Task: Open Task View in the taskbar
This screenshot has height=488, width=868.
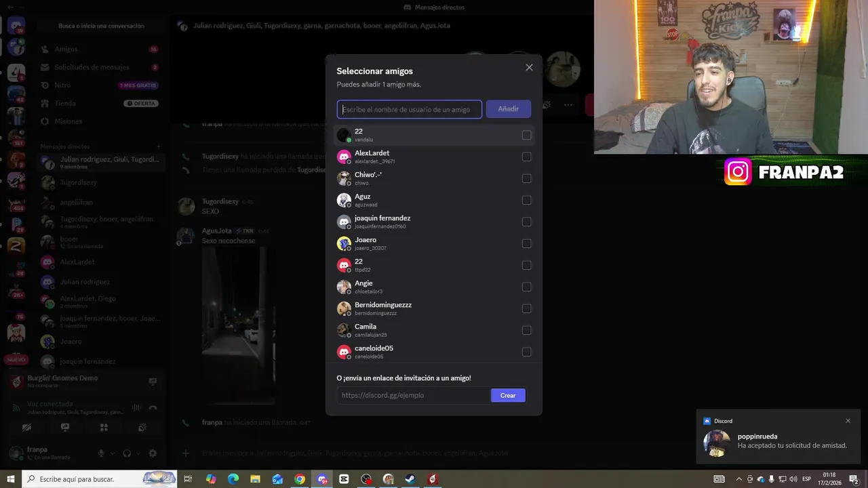Action: click(188, 479)
